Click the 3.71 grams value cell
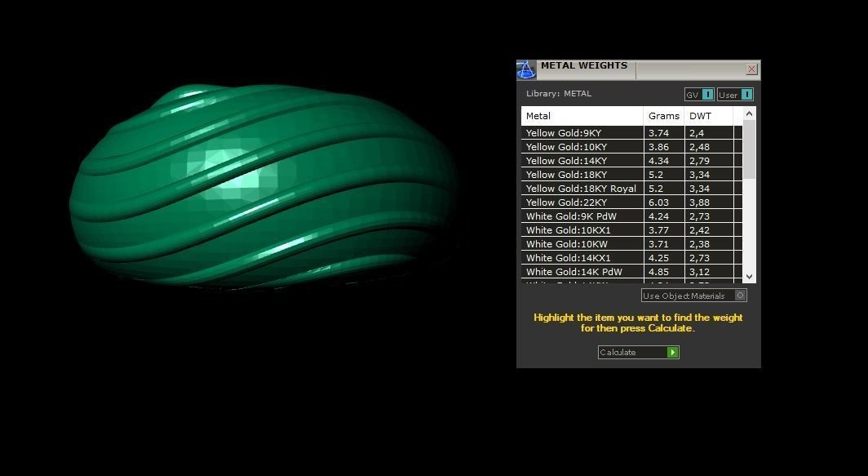The height and width of the screenshot is (476, 868). click(x=664, y=244)
